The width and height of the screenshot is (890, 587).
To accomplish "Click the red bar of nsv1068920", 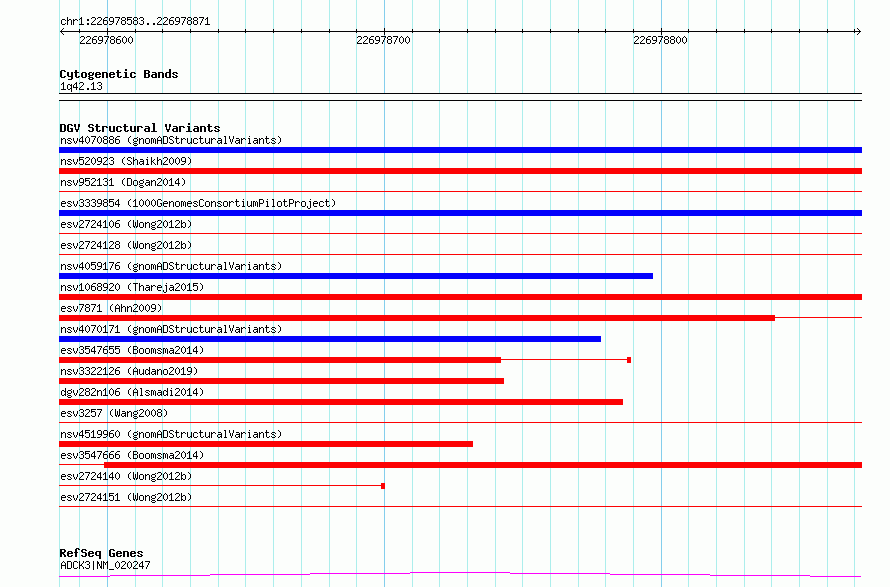I will click(x=460, y=297).
